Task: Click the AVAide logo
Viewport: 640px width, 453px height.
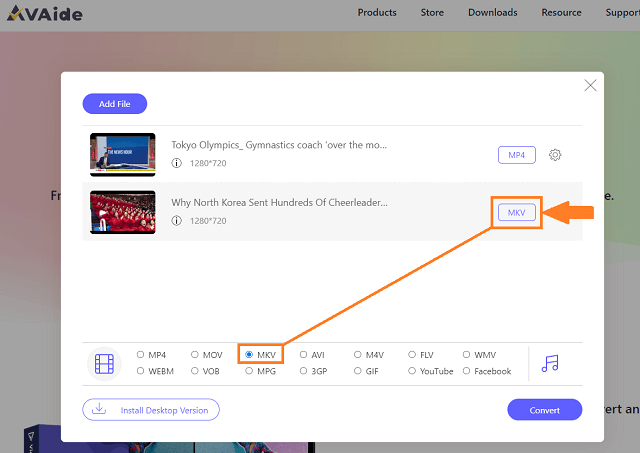Action: pos(44,13)
